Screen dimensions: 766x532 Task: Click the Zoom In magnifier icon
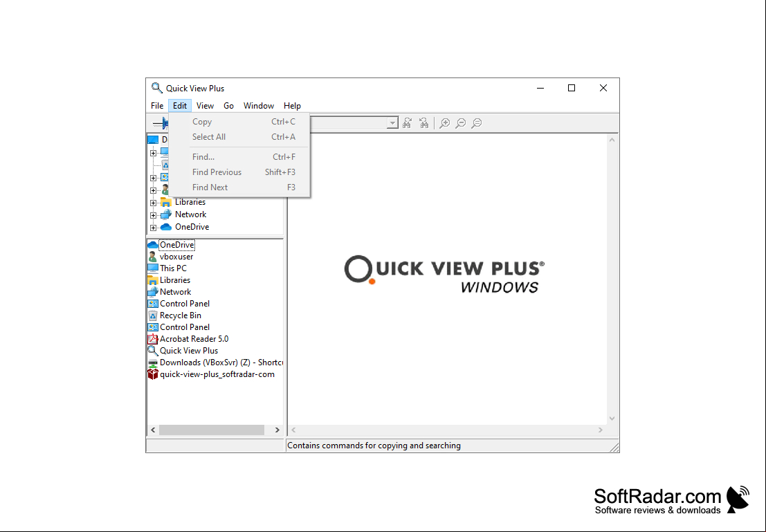pos(444,123)
